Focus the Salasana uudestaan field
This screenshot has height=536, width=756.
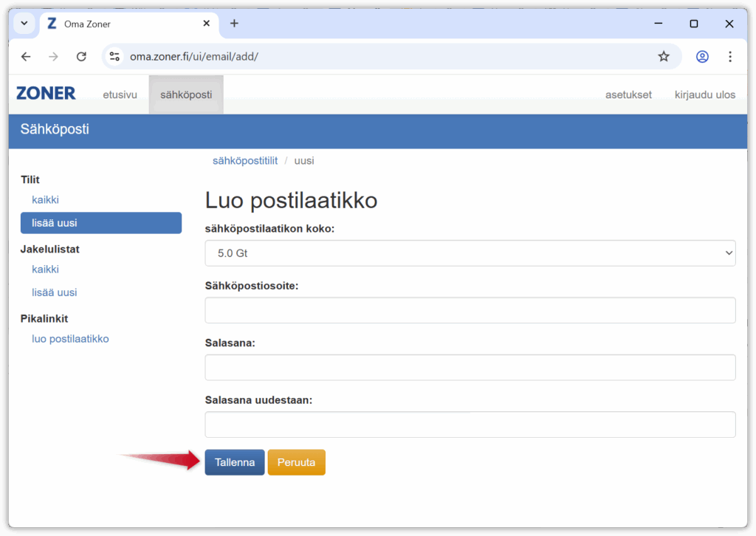[x=470, y=425]
